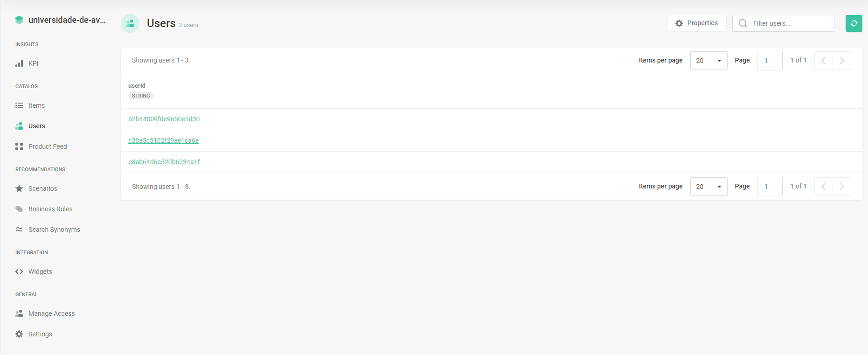Image resolution: width=868 pixels, height=355 pixels.
Task: Open the KPI insights page
Action: pyautogui.click(x=20, y=63)
